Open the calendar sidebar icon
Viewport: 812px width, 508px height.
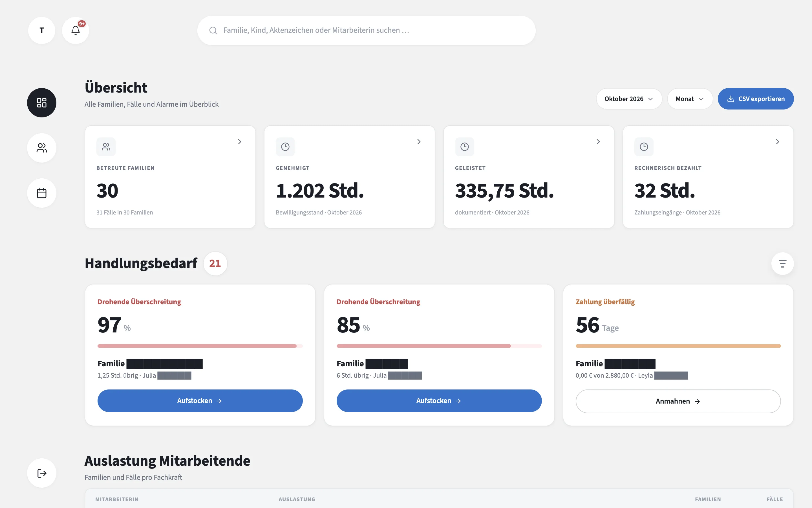click(x=42, y=193)
